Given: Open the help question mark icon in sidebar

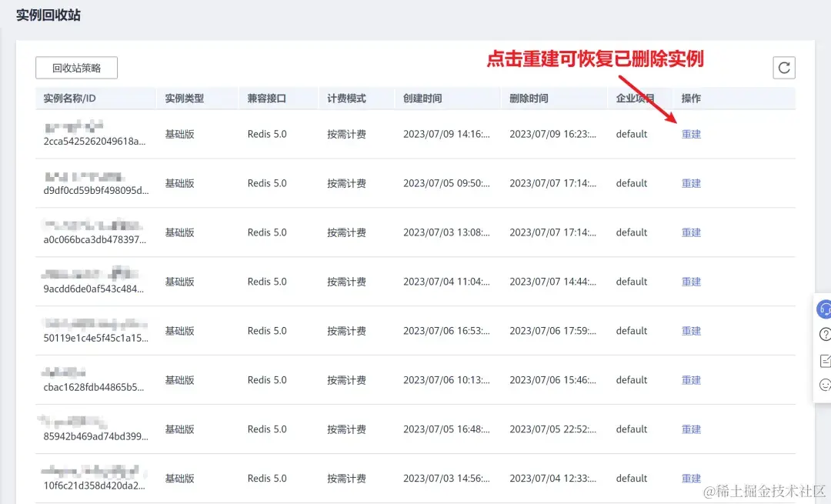Looking at the screenshot, I should [x=823, y=334].
